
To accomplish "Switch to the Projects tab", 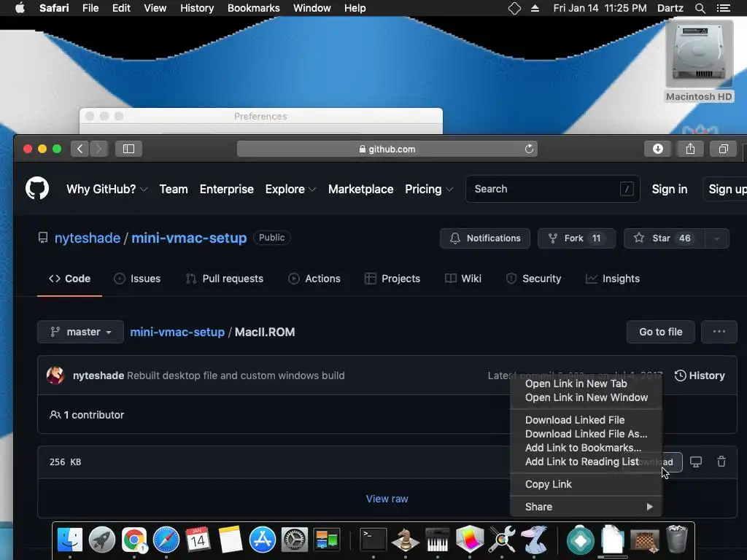I will [392, 279].
